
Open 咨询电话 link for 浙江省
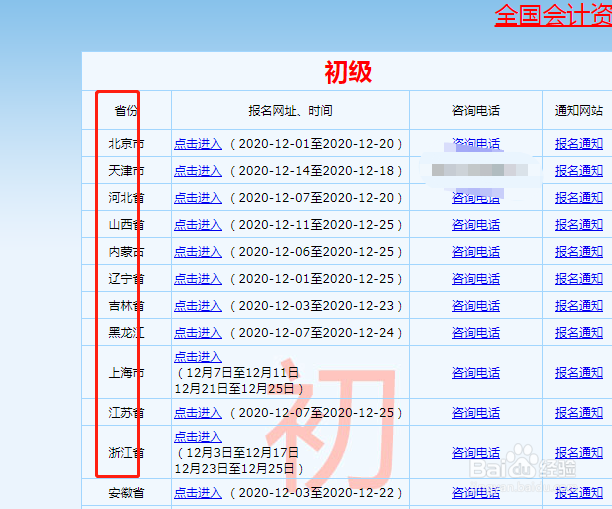point(476,453)
